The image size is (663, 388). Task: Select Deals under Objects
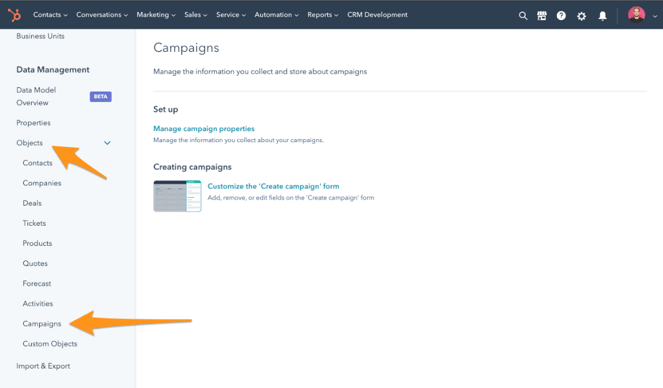click(32, 203)
